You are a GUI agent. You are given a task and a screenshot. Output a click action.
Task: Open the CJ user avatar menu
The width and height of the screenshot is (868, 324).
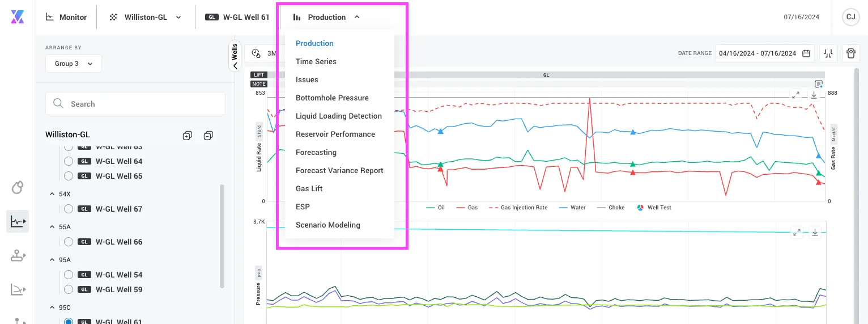pyautogui.click(x=850, y=17)
